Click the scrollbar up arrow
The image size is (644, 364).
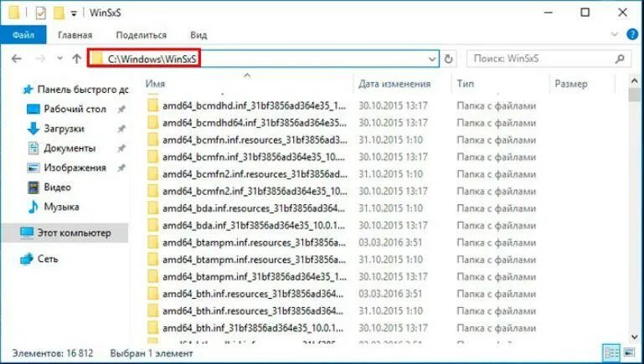(634, 82)
